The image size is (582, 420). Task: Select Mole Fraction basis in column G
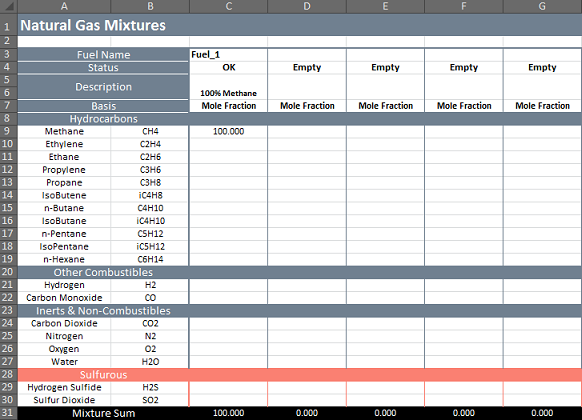(542, 106)
